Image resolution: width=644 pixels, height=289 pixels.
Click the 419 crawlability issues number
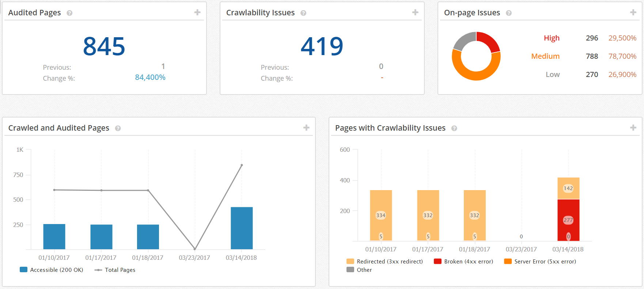coord(322,46)
